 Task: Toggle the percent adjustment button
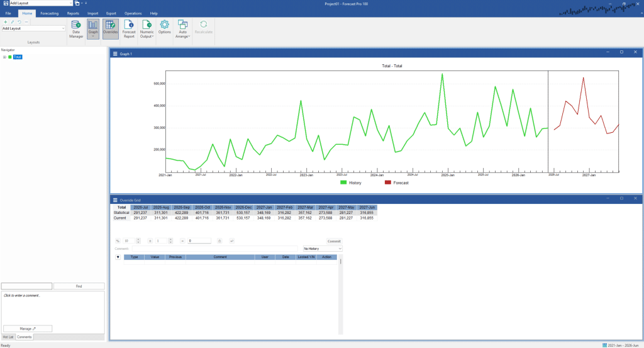[118, 241]
